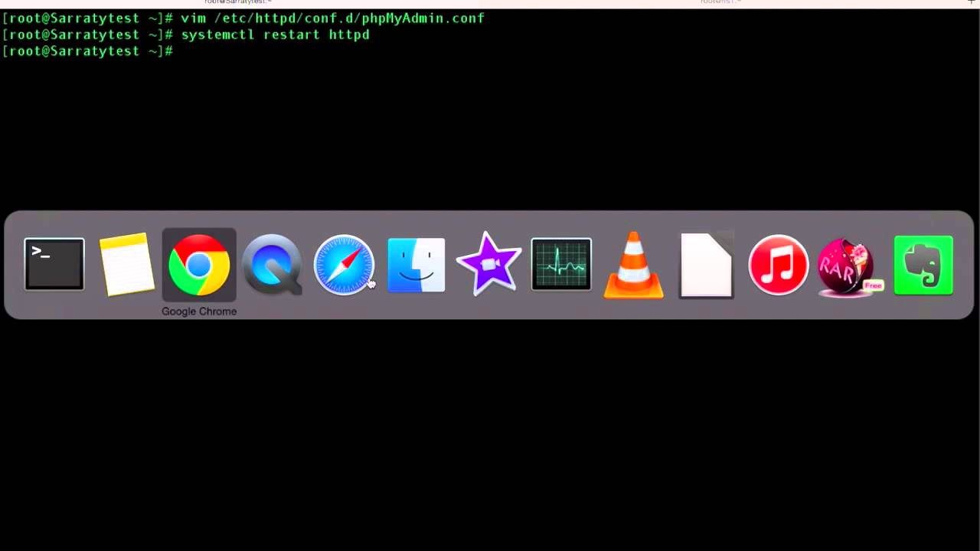Viewport: 980px width, 551px height.
Task: Click the 'systemctl restart httpd' command text
Action: click(276, 34)
